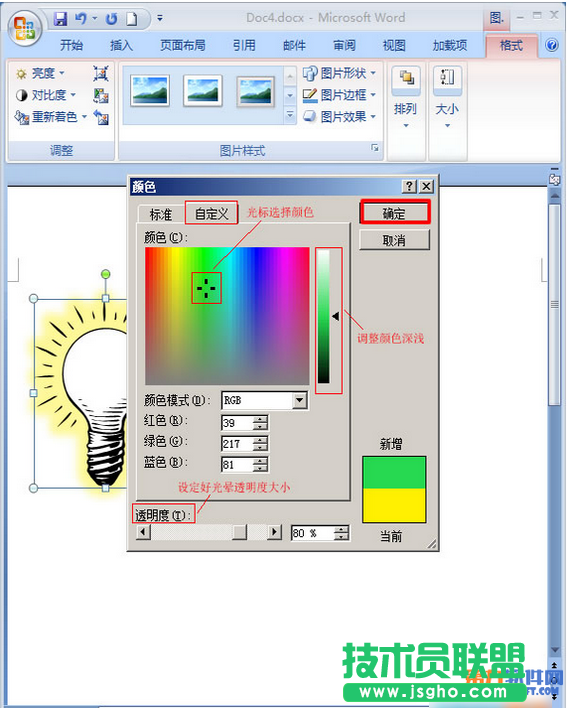Open the 排列 arrange menu
The width and height of the screenshot is (570, 708).
(406, 98)
